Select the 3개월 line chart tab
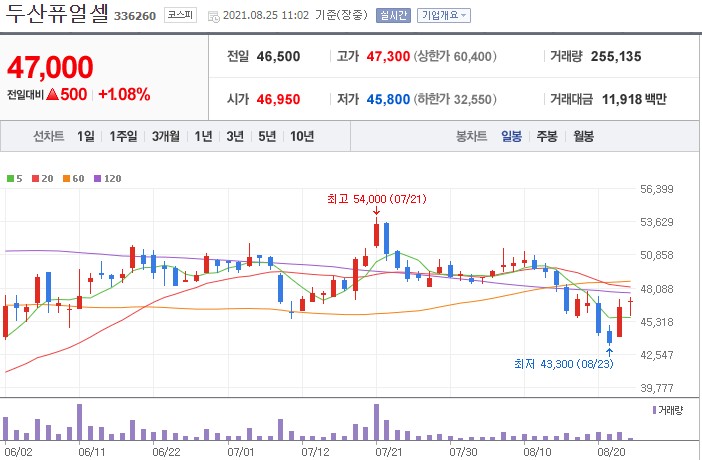Viewport: 702px width, 460px height. pyautogui.click(x=166, y=136)
